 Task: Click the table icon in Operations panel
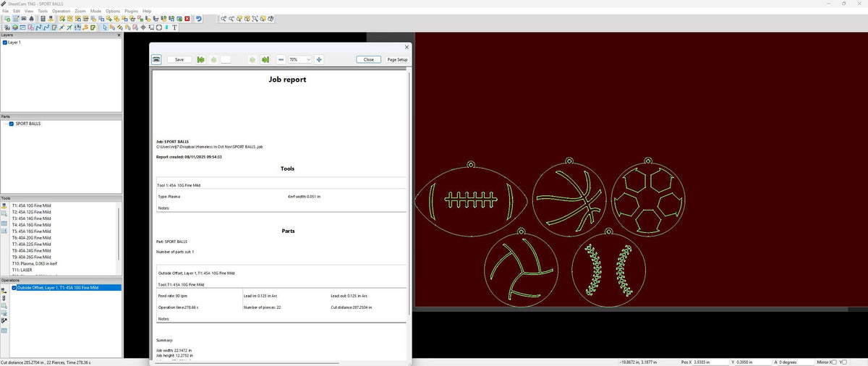click(4, 331)
